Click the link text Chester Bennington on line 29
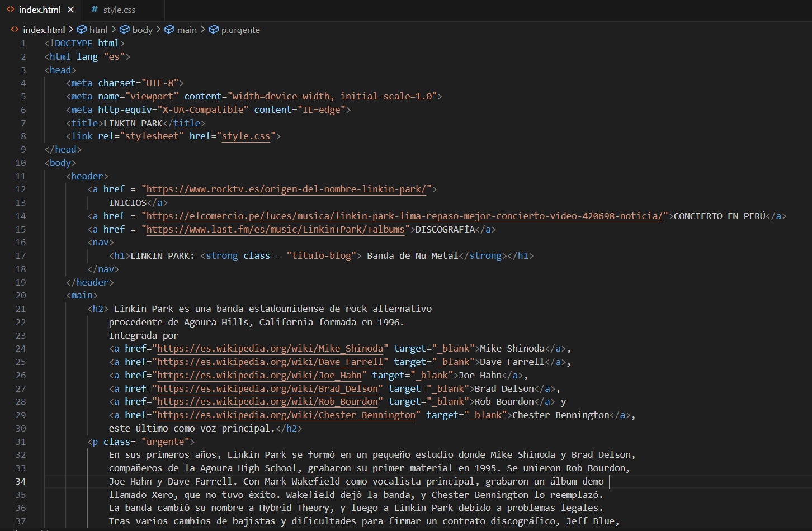812x531 pixels. [561, 415]
